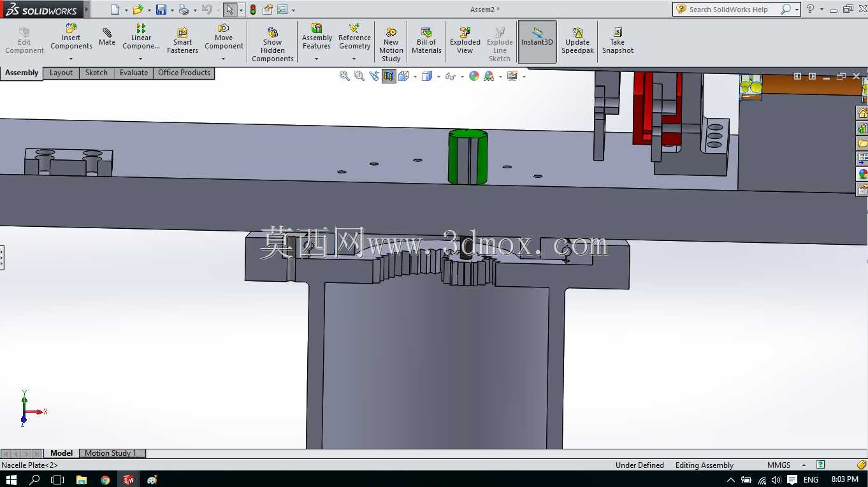The width and height of the screenshot is (868, 487).
Task: Create an Exploded View
Action: [465, 41]
